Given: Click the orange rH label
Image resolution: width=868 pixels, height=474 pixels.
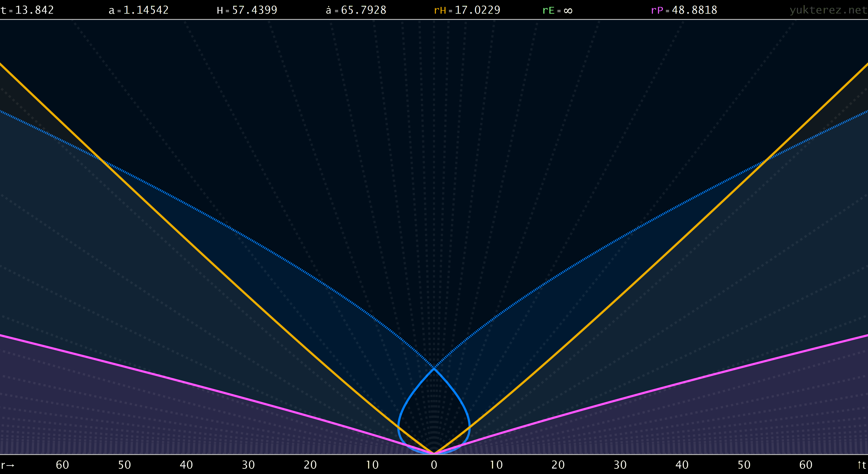Looking at the screenshot, I should point(440,10).
